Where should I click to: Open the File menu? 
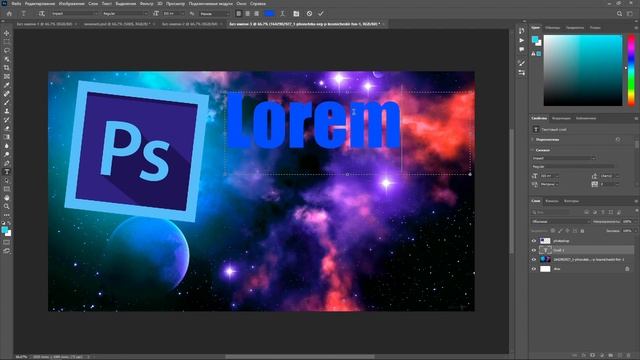pyautogui.click(x=16, y=4)
